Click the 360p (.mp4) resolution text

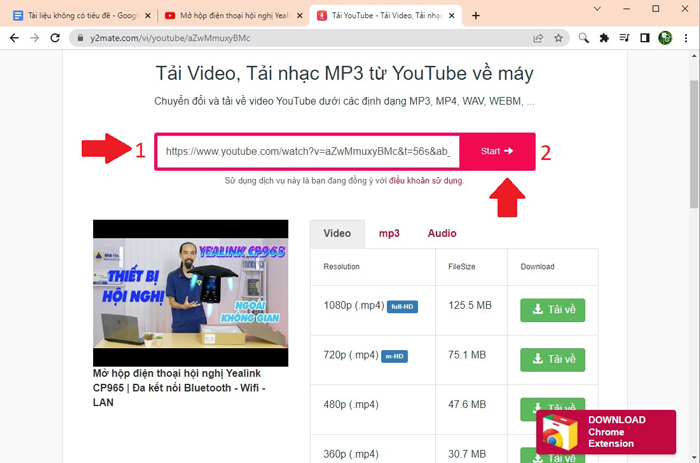(351, 454)
